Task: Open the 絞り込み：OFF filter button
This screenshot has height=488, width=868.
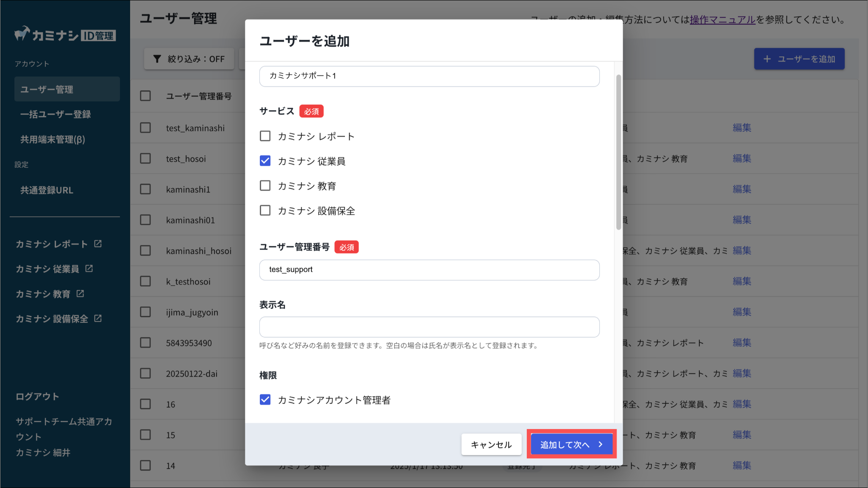Action: click(189, 59)
